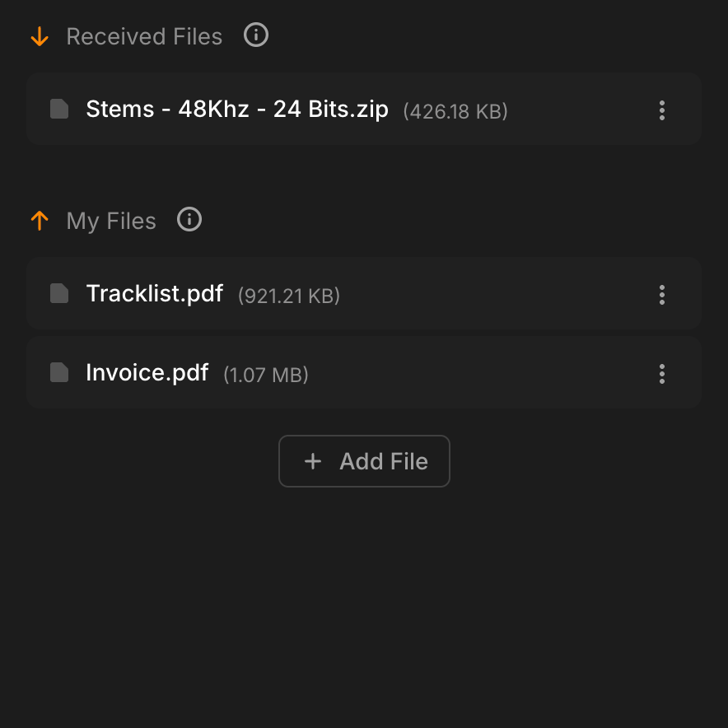Screen dimensions: 728x728
Task: Open the Invoice.pdf file name
Action: click(x=147, y=373)
